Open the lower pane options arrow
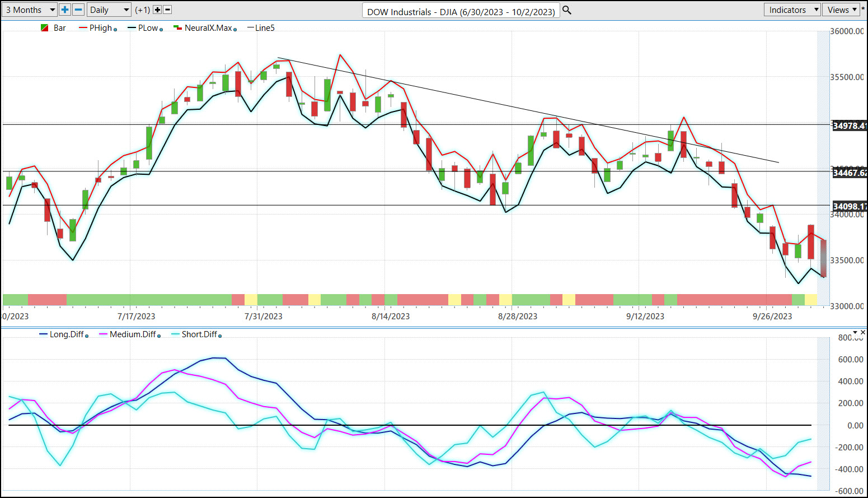This screenshot has height=498, width=868. click(855, 333)
